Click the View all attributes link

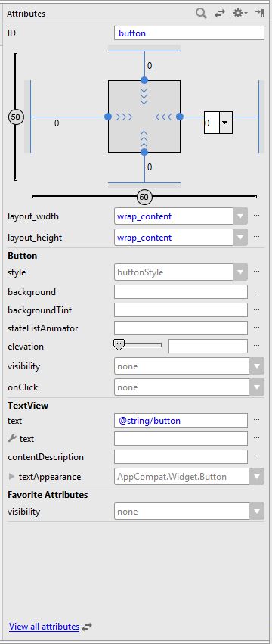click(x=45, y=627)
